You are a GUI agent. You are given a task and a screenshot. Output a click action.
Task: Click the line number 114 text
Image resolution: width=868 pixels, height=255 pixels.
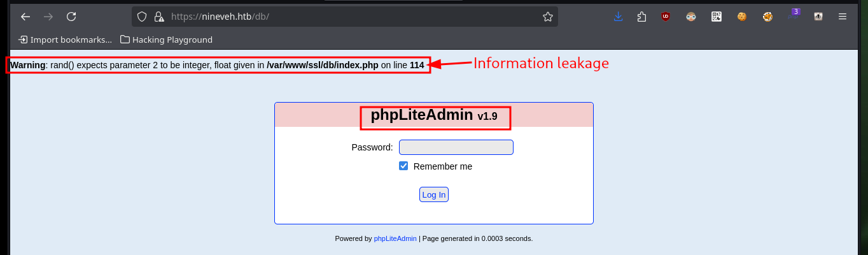click(x=417, y=65)
